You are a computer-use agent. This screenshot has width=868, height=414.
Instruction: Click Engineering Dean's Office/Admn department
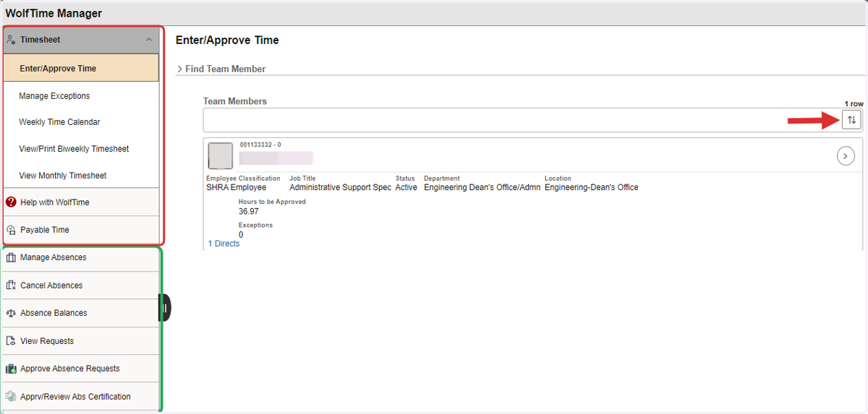point(482,188)
